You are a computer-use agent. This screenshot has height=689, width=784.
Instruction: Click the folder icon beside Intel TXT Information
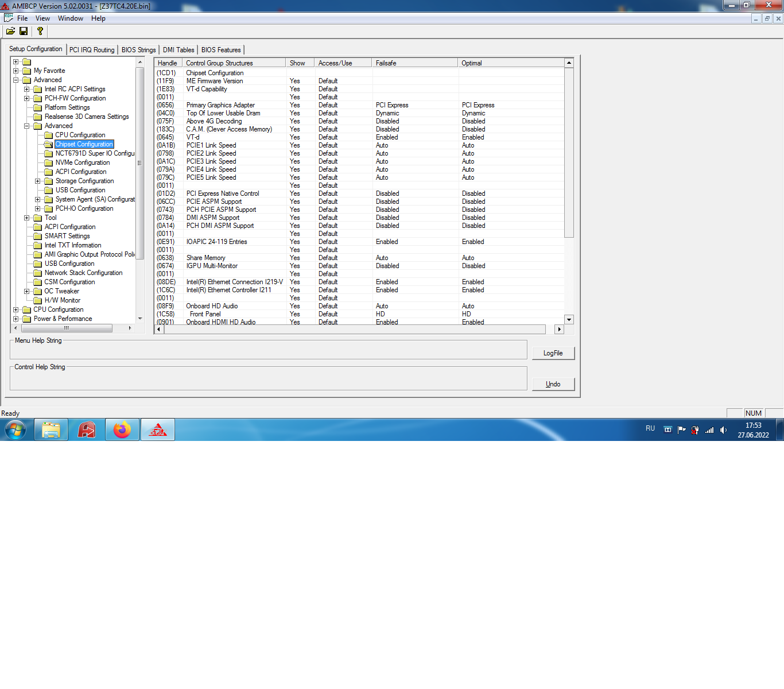[x=38, y=245]
